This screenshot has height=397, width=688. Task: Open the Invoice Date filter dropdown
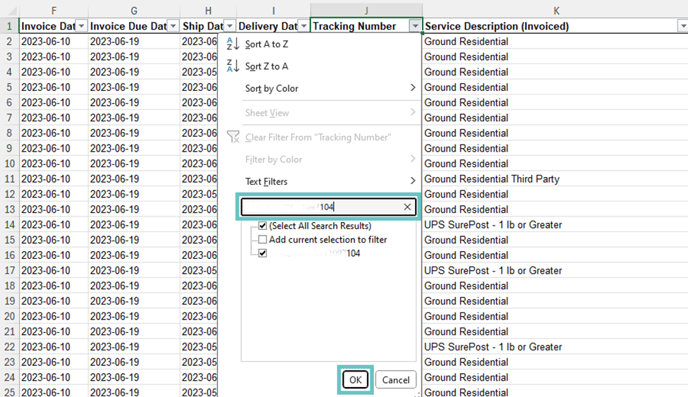pyautogui.click(x=82, y=26)
